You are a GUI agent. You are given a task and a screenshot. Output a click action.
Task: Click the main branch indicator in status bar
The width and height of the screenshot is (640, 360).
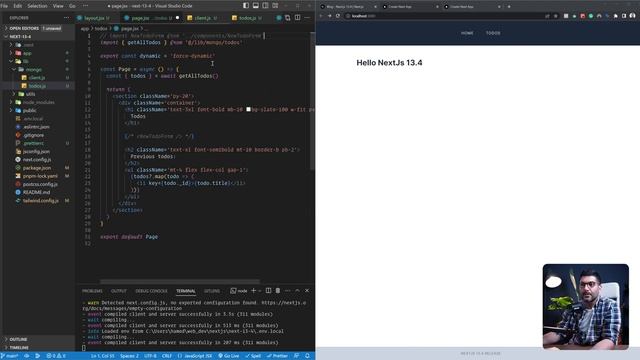[x=10, y=356]
